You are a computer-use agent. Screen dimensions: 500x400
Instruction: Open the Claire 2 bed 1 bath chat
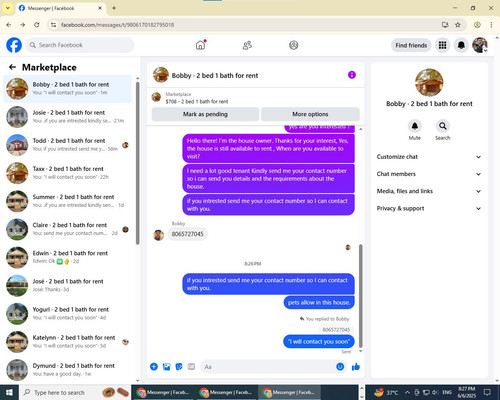coord(68,229)
